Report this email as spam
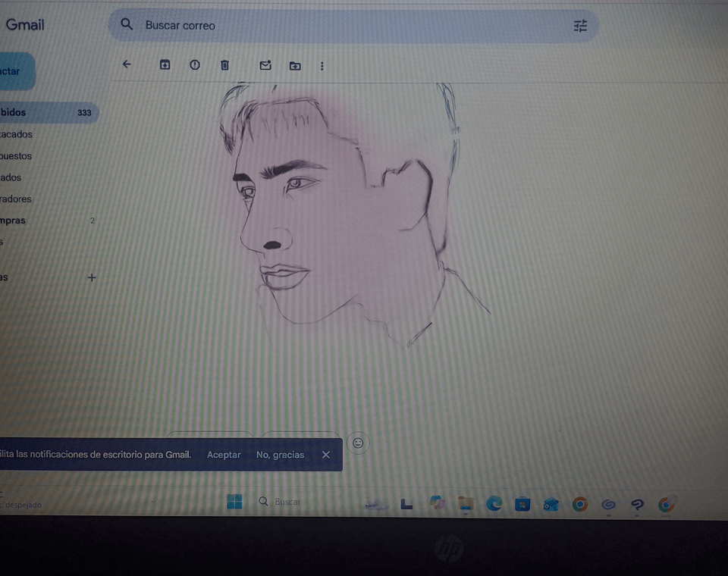The image size is (728, 576). point(195,65)
